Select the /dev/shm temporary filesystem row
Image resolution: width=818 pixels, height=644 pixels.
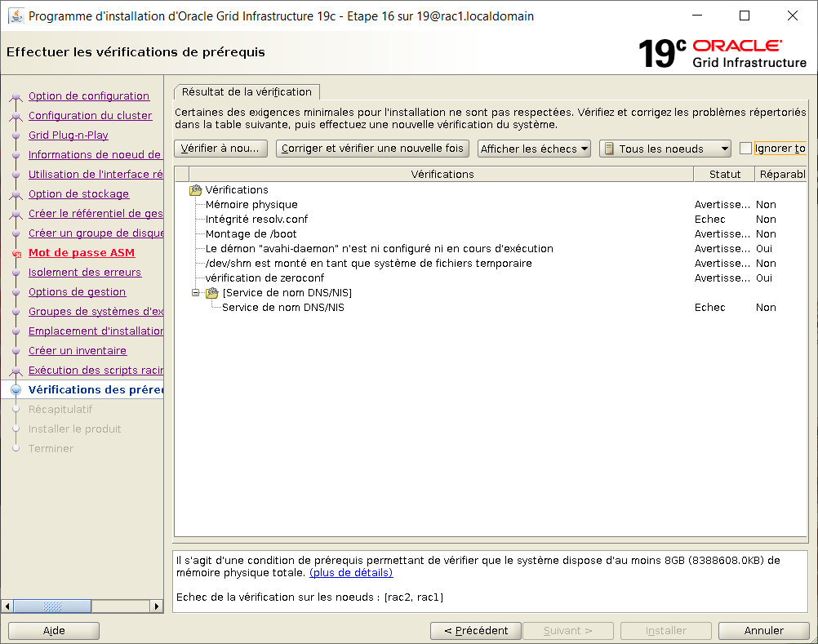click(491, 264)
